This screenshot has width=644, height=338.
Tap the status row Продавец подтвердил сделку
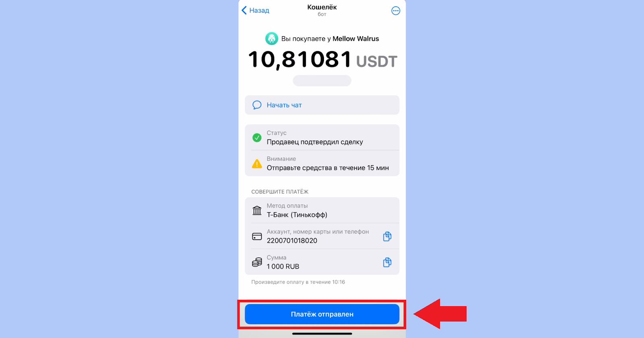point(322,137)
